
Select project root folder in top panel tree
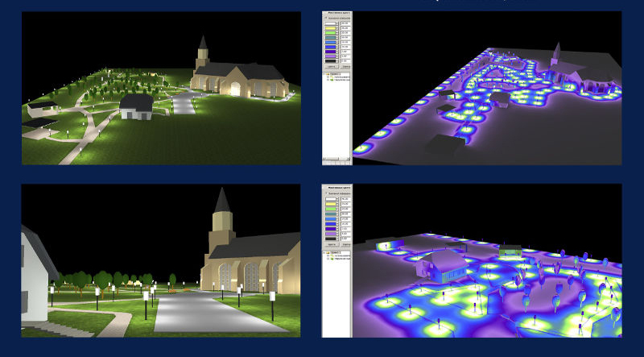(336, 74)
